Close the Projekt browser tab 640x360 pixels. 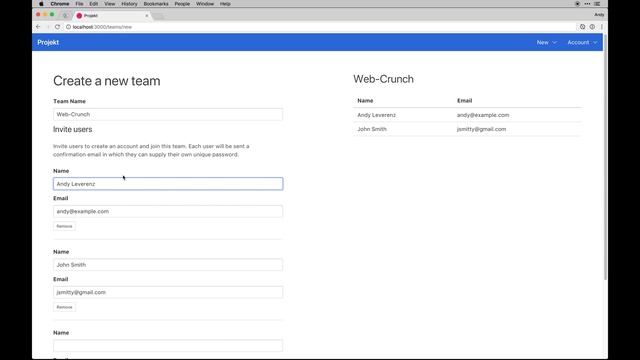click(147, 16)
